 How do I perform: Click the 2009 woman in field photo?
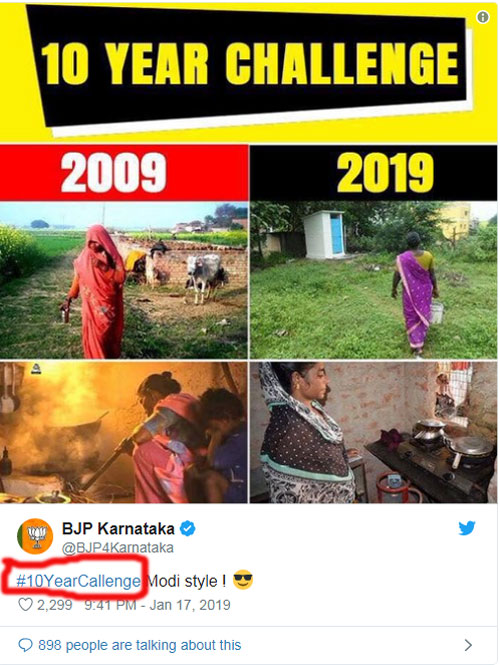124,280
